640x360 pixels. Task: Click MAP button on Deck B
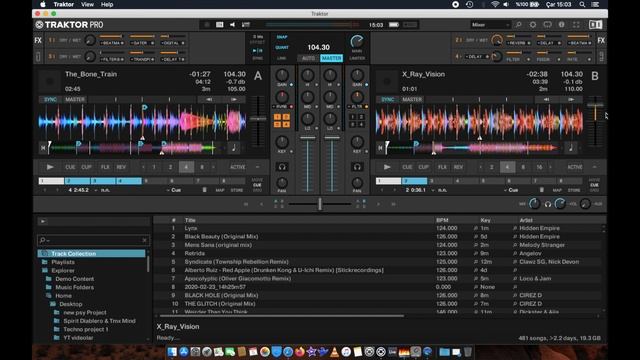pyautogui.click(x=557, y=190)
